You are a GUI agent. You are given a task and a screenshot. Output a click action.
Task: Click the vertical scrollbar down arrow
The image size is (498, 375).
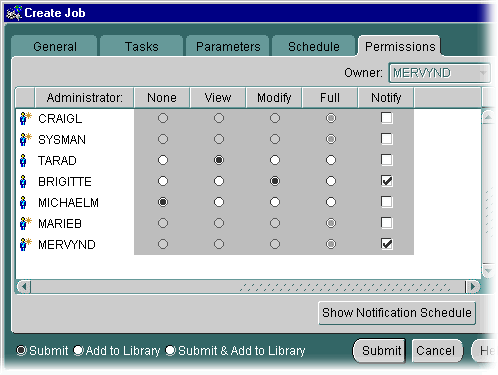(488, 271)
